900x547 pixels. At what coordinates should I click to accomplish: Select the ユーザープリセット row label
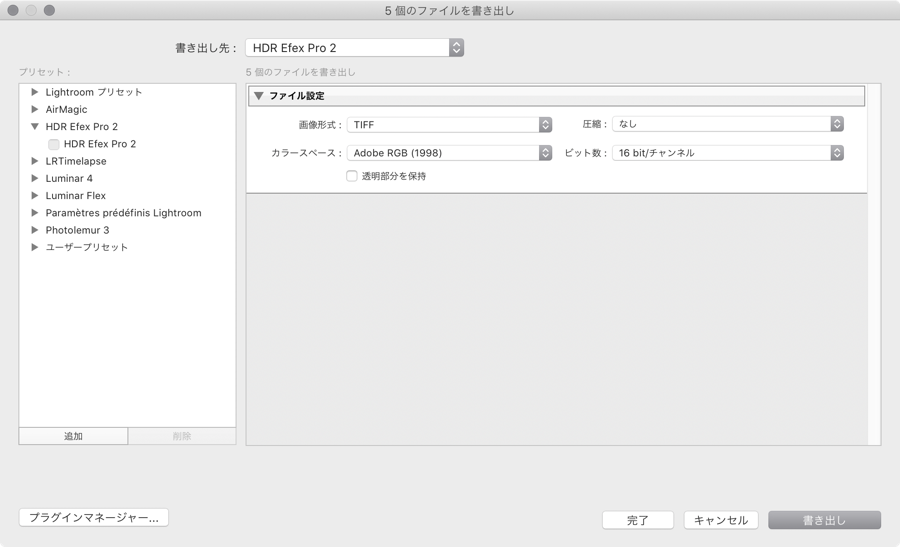tap(87, 247)
